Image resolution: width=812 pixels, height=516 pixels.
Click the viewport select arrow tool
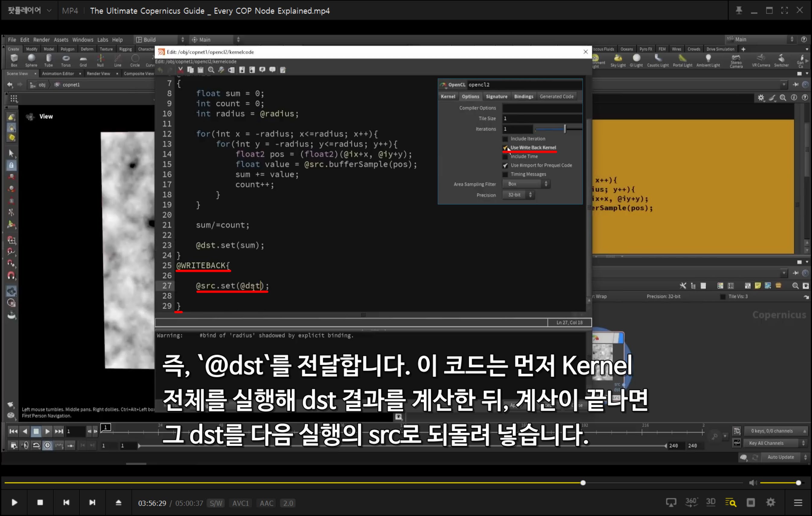[x=11, y=154]
